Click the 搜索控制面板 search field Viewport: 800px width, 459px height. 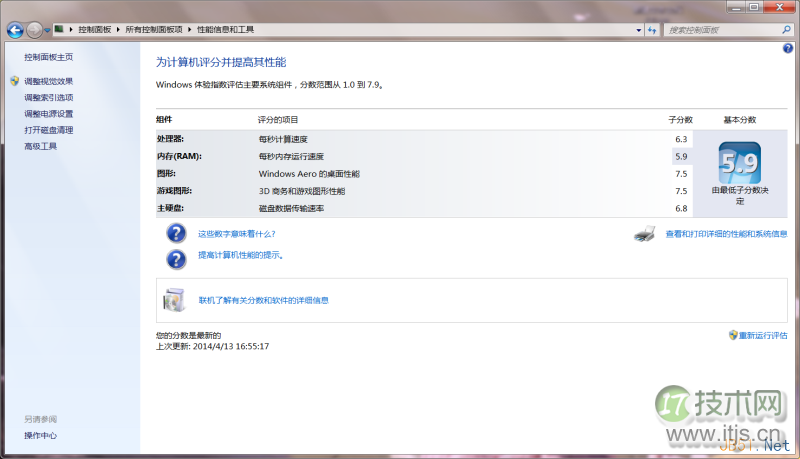(722, 31)
